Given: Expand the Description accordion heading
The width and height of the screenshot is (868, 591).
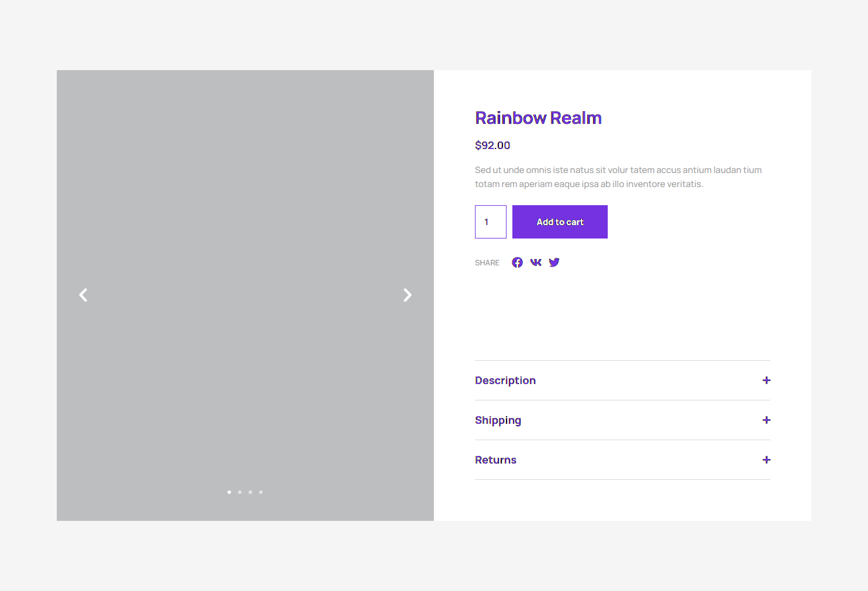Looking at the screenshot, I should 505,381.
